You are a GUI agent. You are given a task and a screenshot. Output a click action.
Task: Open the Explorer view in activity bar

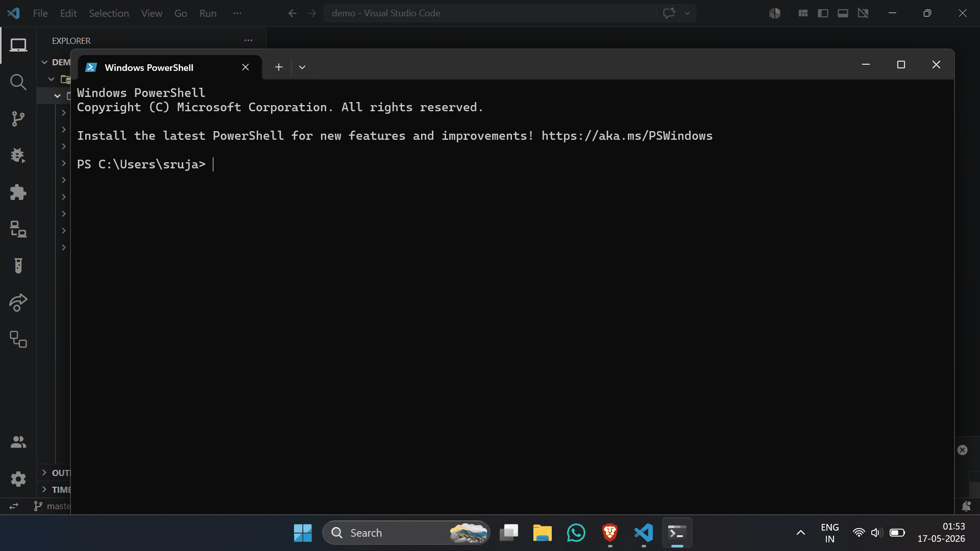[x=18, y=45]
